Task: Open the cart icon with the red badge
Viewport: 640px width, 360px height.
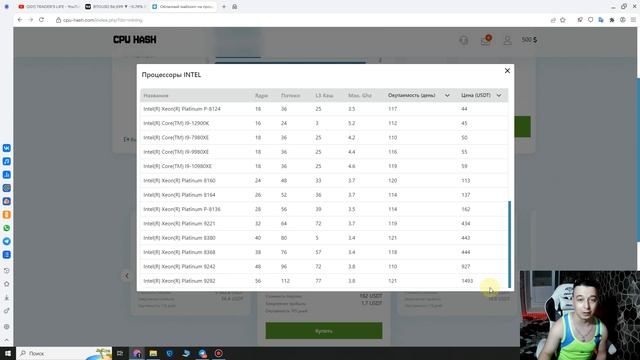Action: click(x=485, y=40)
